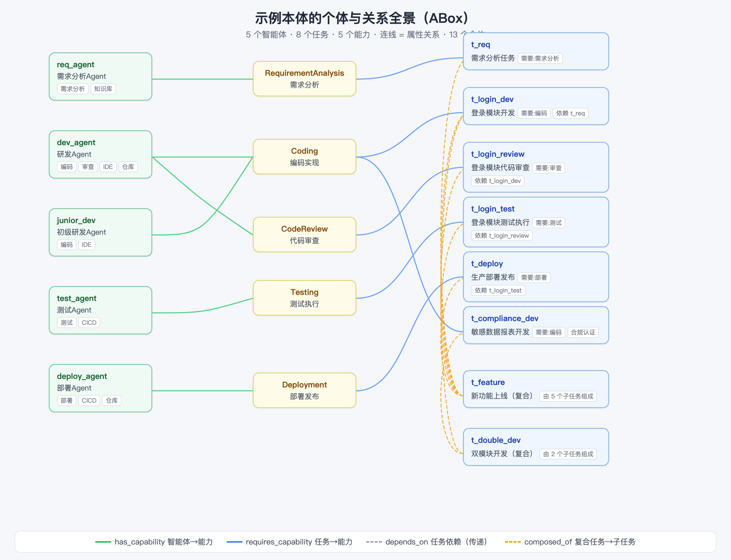731x560 pixels.
Task: Select the Deployment capability node
Action: point(304,390)
